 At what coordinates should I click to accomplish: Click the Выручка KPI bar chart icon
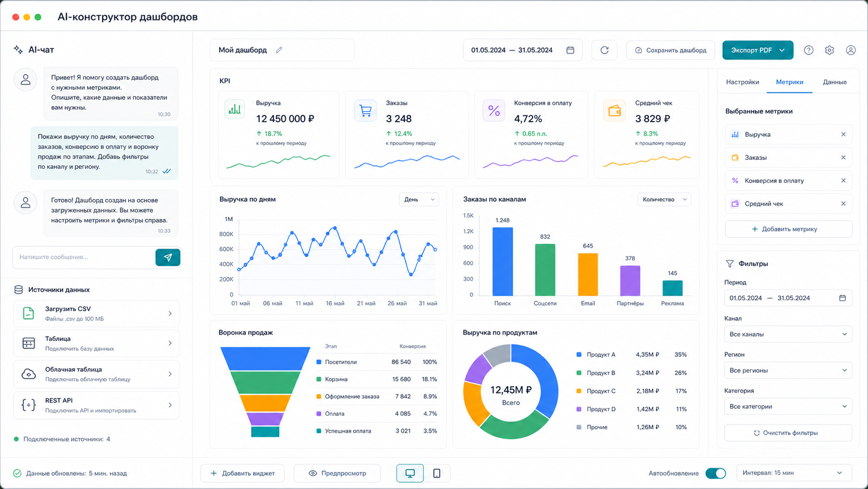tap(235, 110)
